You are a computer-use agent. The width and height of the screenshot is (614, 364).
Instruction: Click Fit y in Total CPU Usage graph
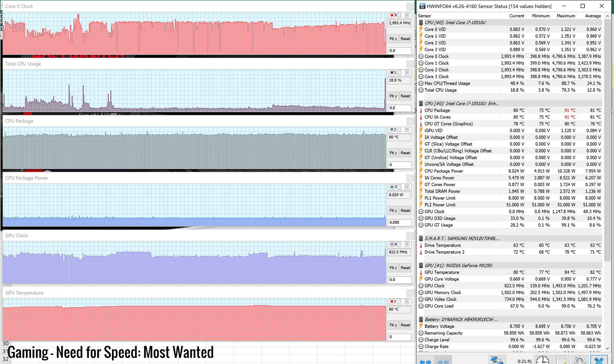click(x=393, y=96)
